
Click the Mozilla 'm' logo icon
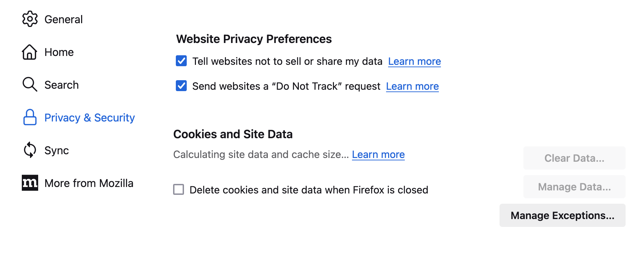tap(30, 183)
